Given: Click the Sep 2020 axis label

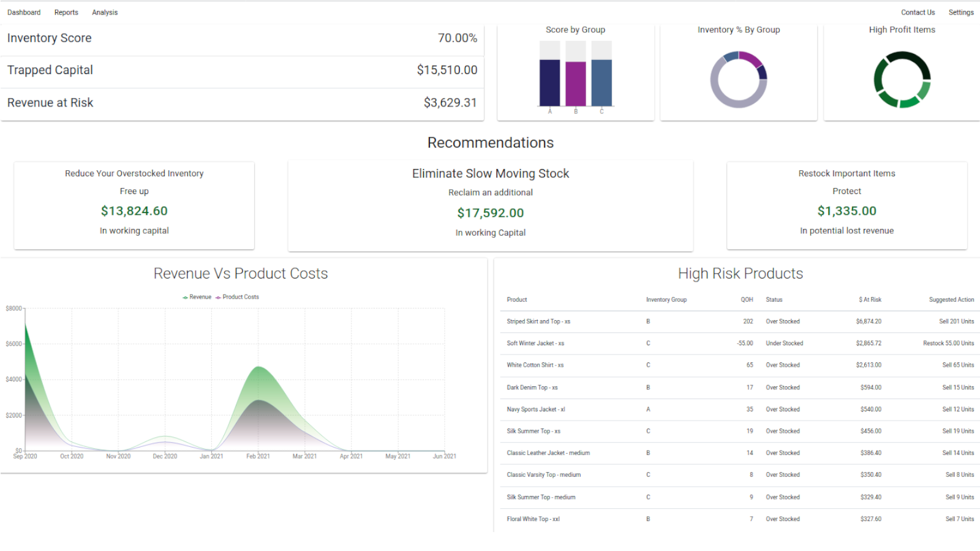Looking at the screenshot, I should pyautogui.click(x=25, y=456).
